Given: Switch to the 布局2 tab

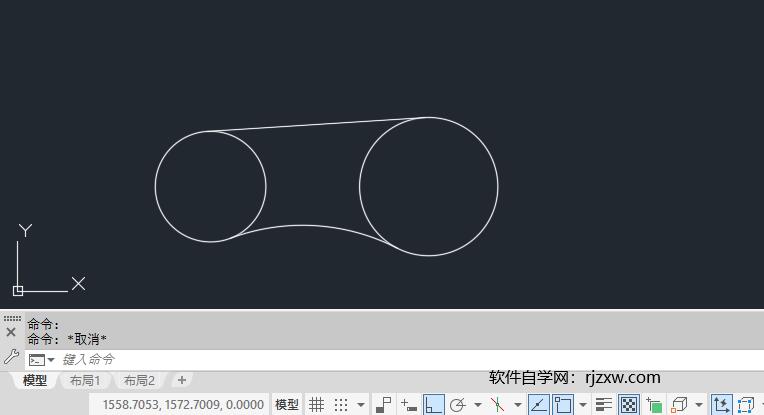Looking at the screenshot, I should click(x=139, y=380).
